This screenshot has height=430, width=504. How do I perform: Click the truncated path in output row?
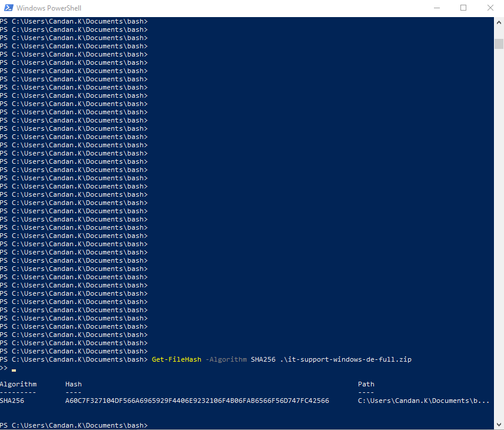(423, 401)
